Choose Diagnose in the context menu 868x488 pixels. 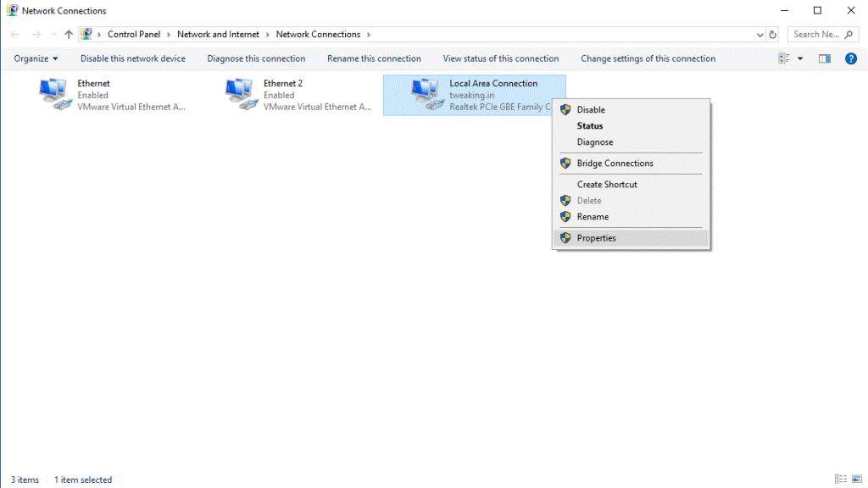pyautogui.click(x=631, y=141)
